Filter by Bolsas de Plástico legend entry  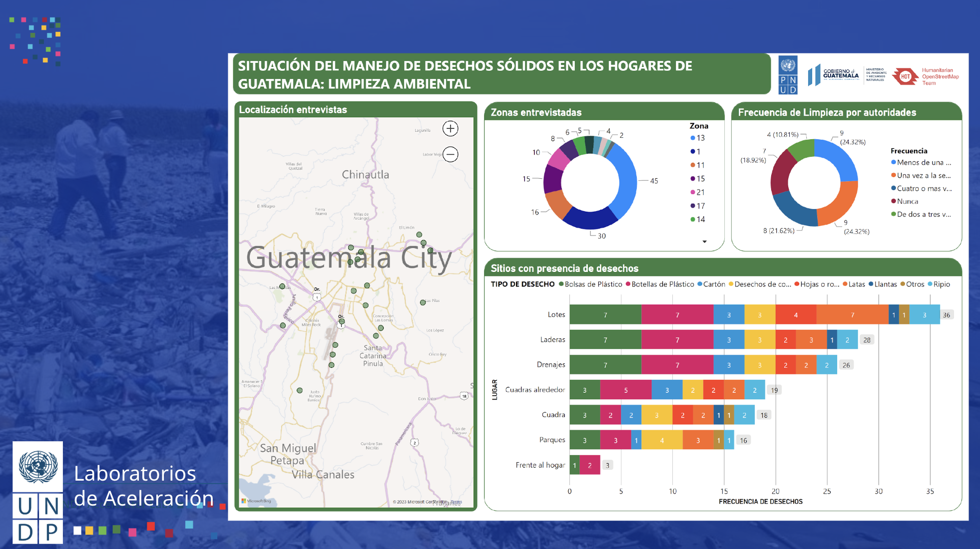point(590,284)
